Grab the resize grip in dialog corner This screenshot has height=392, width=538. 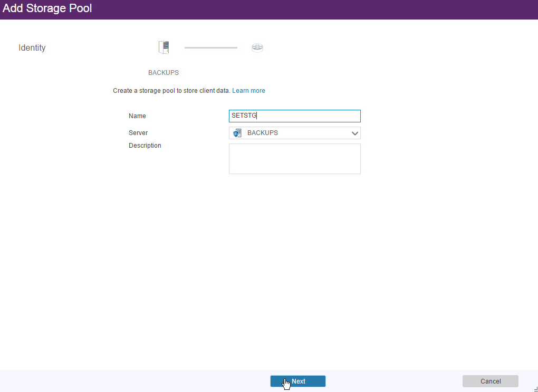point(535,389)
